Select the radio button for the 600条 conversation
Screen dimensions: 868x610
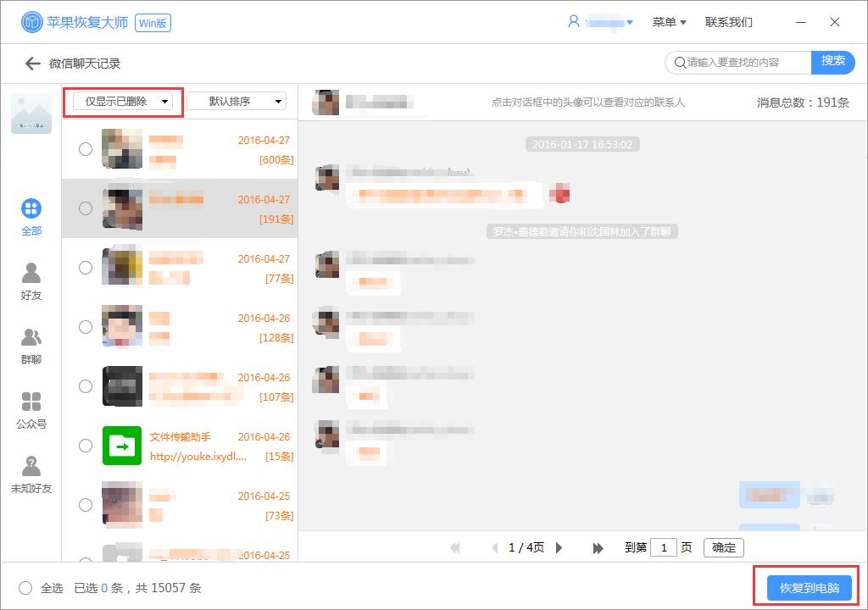pos(86,148)
